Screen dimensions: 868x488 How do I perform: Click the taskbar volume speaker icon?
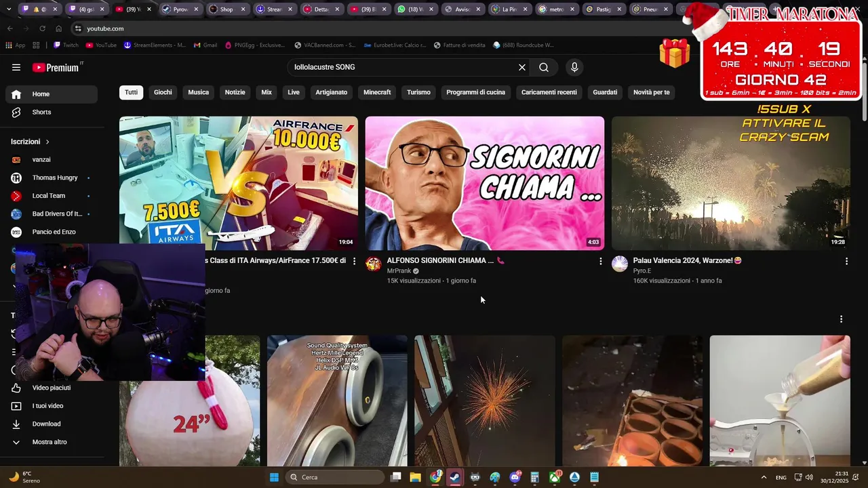tap(809, 477)
